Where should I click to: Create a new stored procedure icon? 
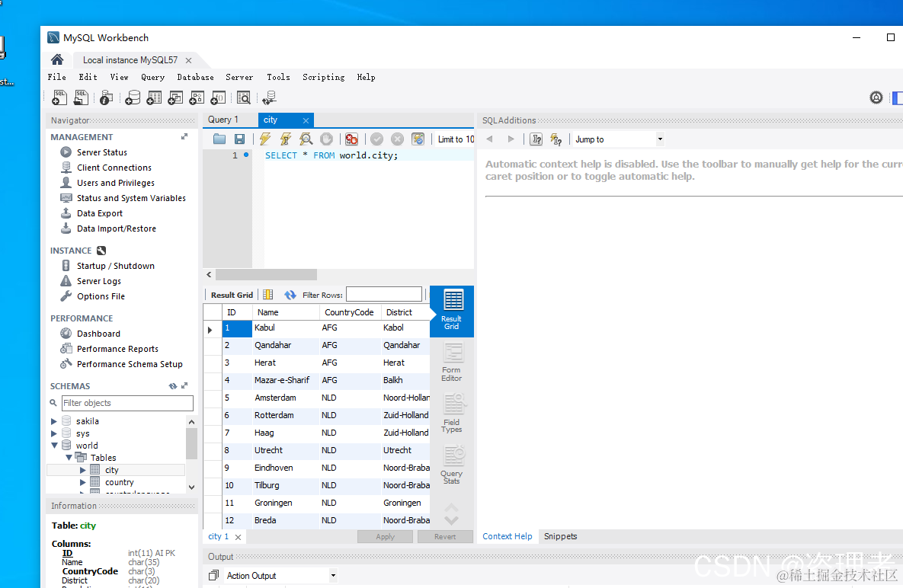click(x=197, y=97)
